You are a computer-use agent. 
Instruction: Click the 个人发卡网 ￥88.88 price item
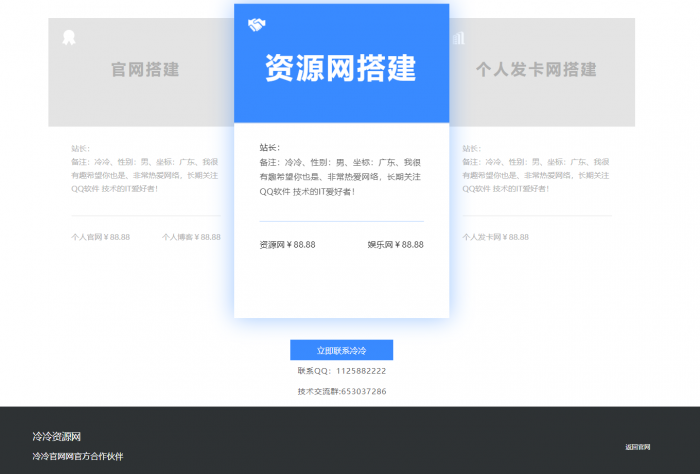point(496,238)
